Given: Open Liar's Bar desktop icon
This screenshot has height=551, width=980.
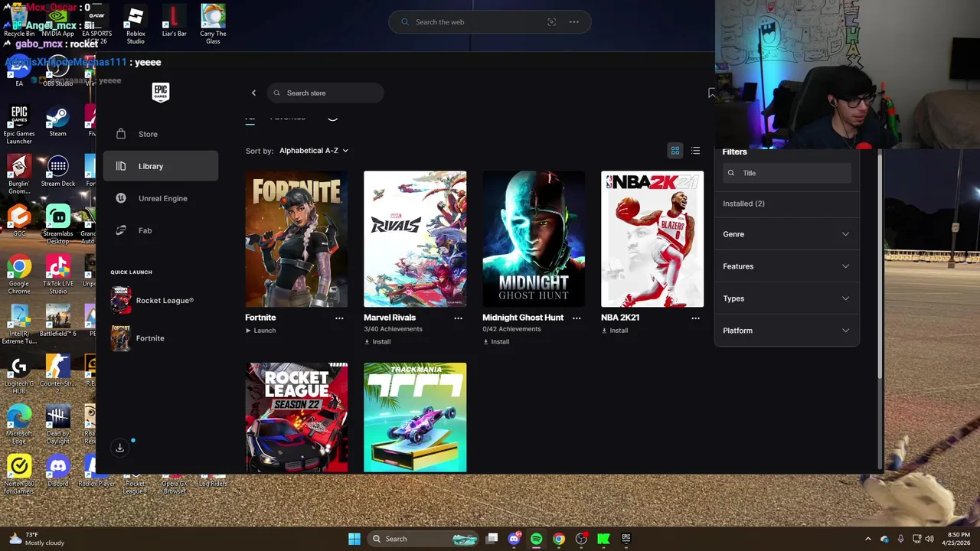Looking at the screenshot, I should pyautogui.click(x=174, y=21).
